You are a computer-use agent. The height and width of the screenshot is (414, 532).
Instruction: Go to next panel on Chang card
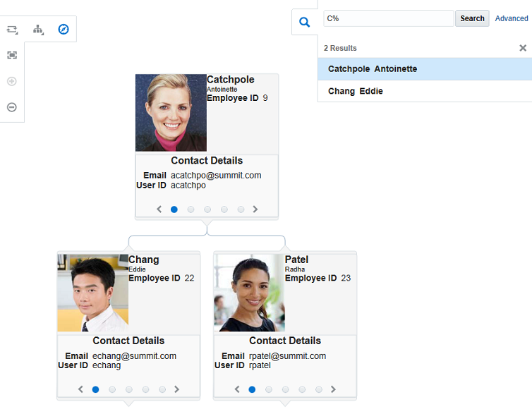177,389
